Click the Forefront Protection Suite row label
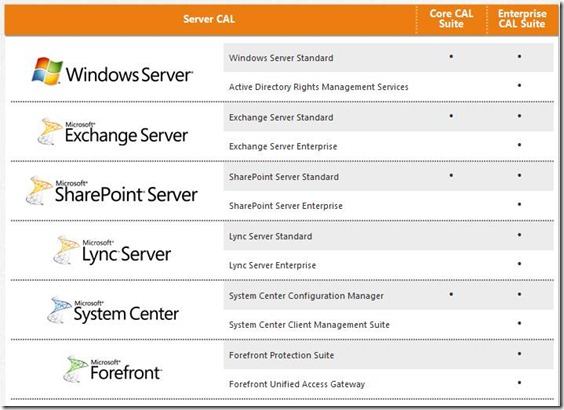Image resolution: width=564 pixels, height=410 pixels. pyautogui.click(x=281, y=355)
